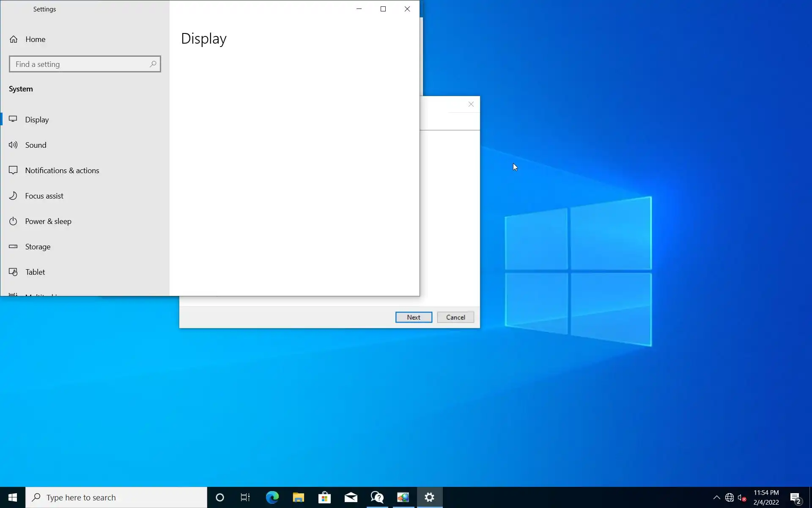Close the background dialog window
Image resolution: width=812 pixels, height=508 pixels.
click(471, 104)
